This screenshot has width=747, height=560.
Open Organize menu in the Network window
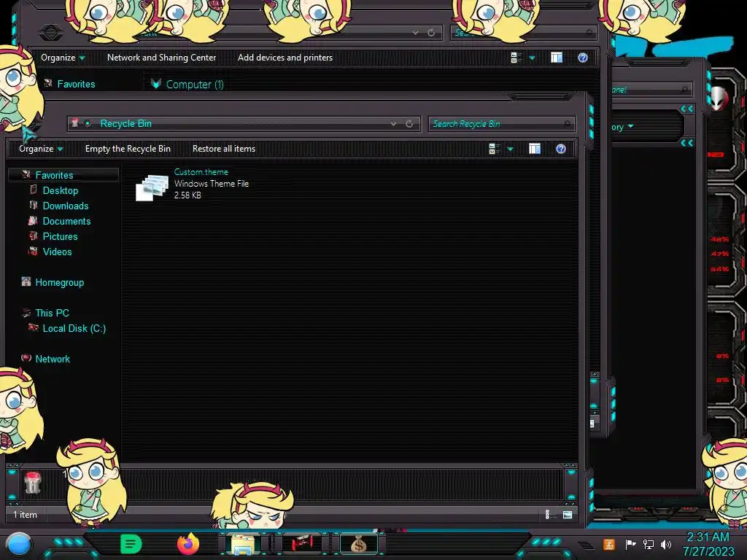pos(63,58)
